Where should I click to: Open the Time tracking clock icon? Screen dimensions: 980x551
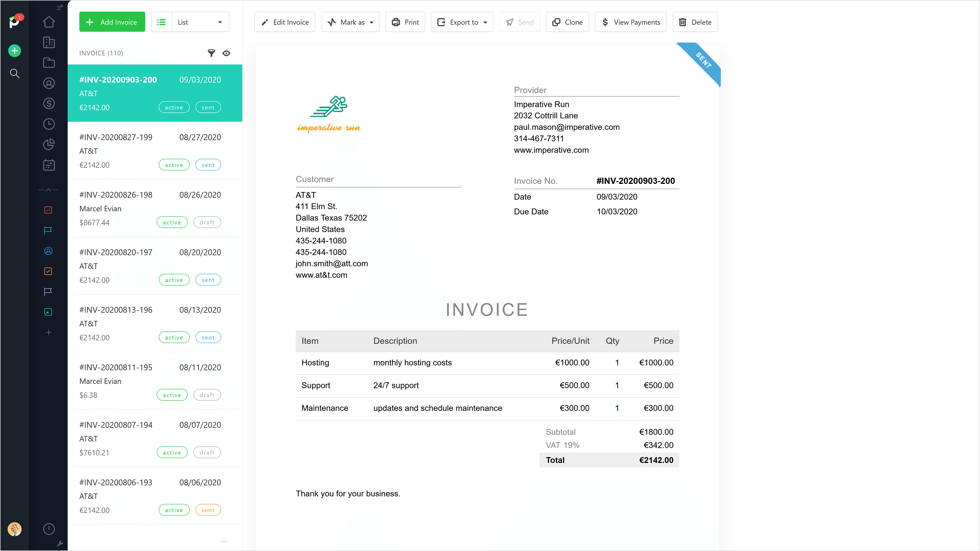49,124
